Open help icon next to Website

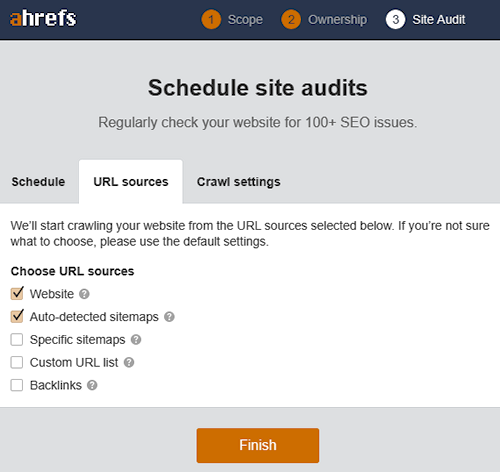pos(84,294)
